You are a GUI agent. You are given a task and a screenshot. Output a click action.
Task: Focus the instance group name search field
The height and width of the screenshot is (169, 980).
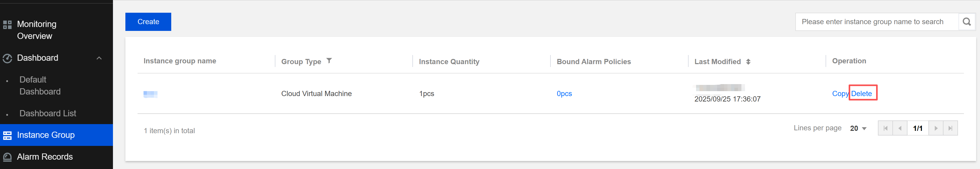click(877, 22)
